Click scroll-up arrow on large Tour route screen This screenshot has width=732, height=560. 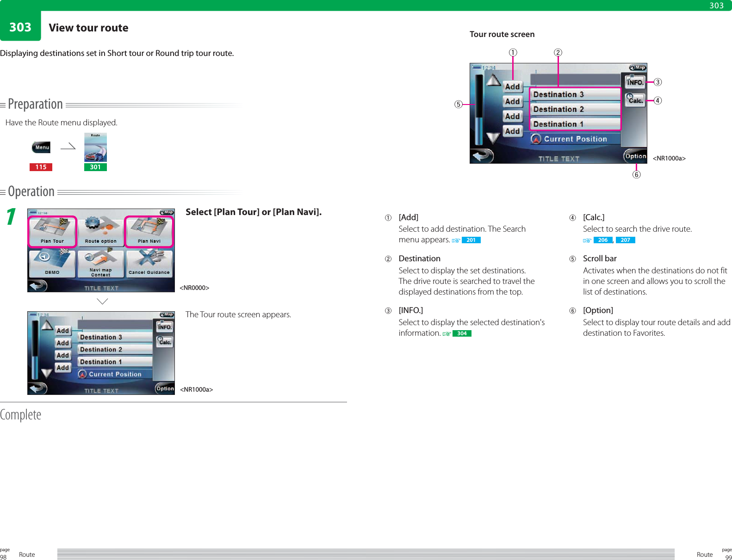[x=493, y=81]
